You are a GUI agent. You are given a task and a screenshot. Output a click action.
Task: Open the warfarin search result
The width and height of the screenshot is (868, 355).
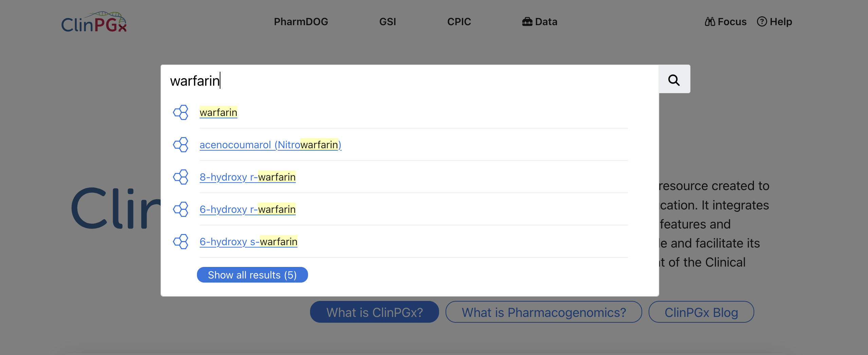point(218,112)
